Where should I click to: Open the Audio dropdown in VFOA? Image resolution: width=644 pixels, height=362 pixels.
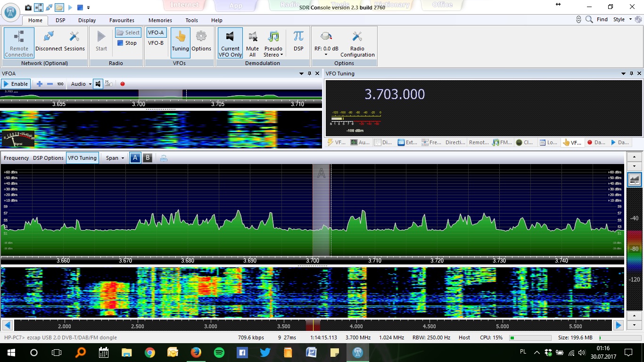coord(81,84)
